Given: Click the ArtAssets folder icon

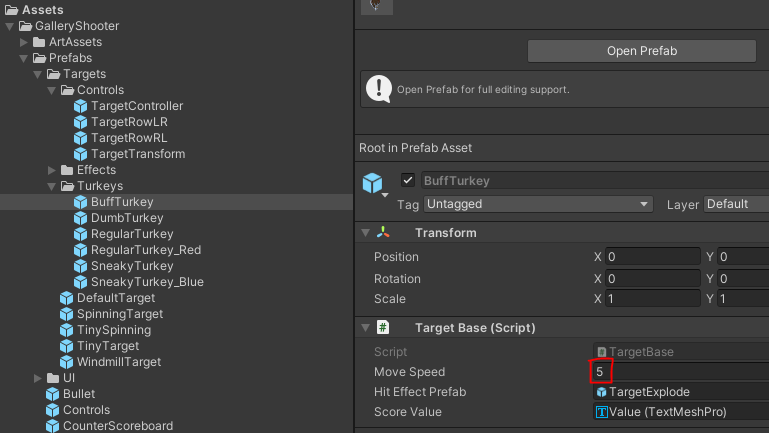Looking at the screenshot, I should pos(39,42).
